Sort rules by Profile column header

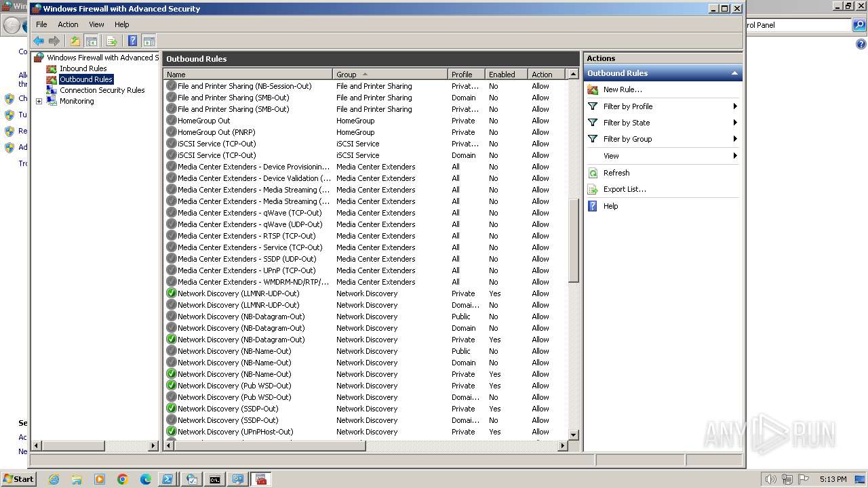(x=467, y=75)
